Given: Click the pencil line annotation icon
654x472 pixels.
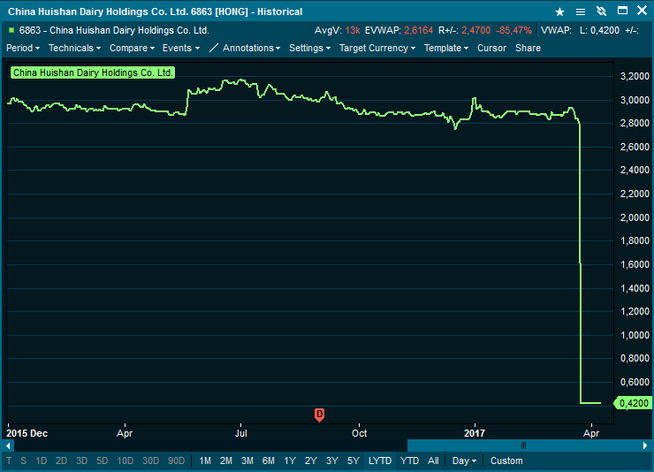Looking at the screenshot, I should click(213, 48).
